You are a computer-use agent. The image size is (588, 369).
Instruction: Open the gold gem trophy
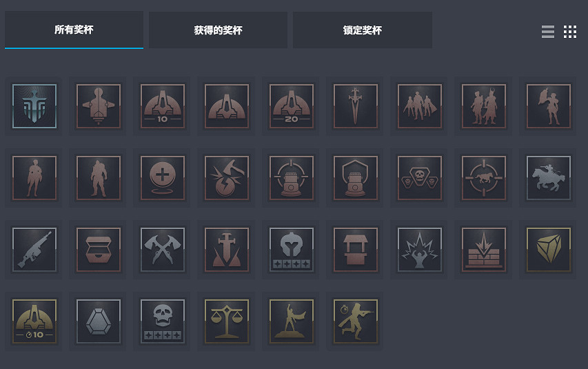pos(548,250)
